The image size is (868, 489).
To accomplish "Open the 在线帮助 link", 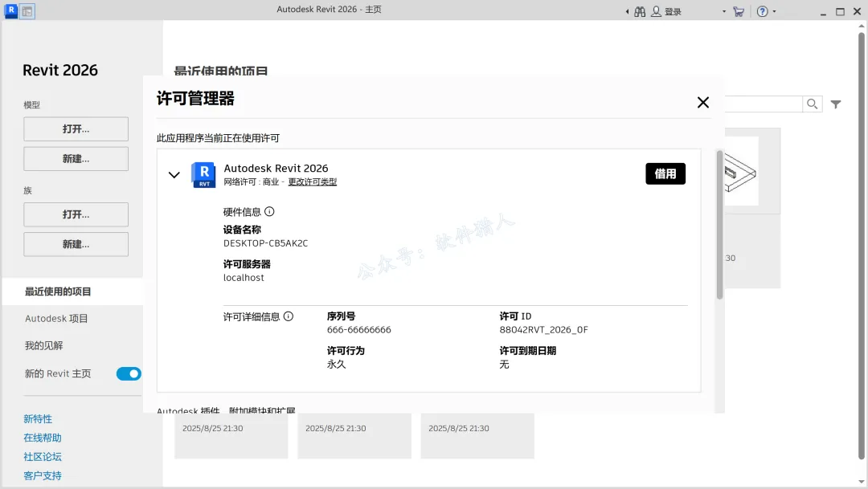I will pos(43,438).
